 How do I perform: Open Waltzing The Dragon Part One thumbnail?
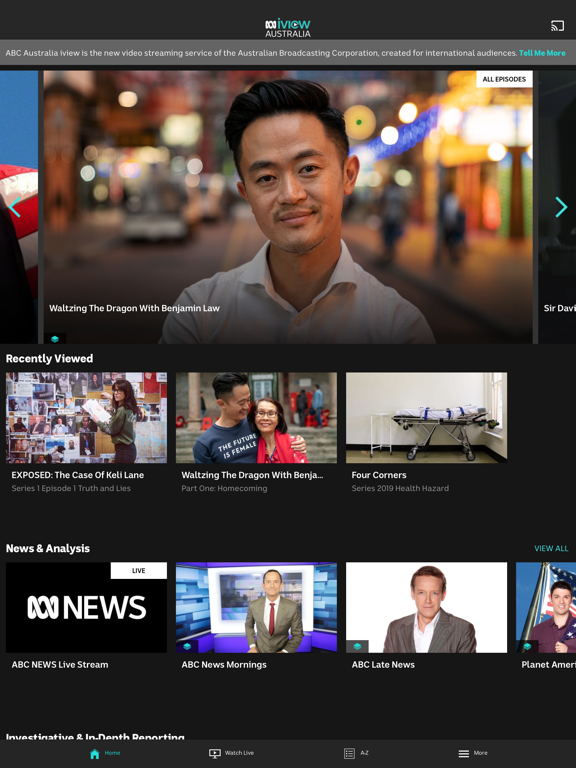[x=256, y=418]
